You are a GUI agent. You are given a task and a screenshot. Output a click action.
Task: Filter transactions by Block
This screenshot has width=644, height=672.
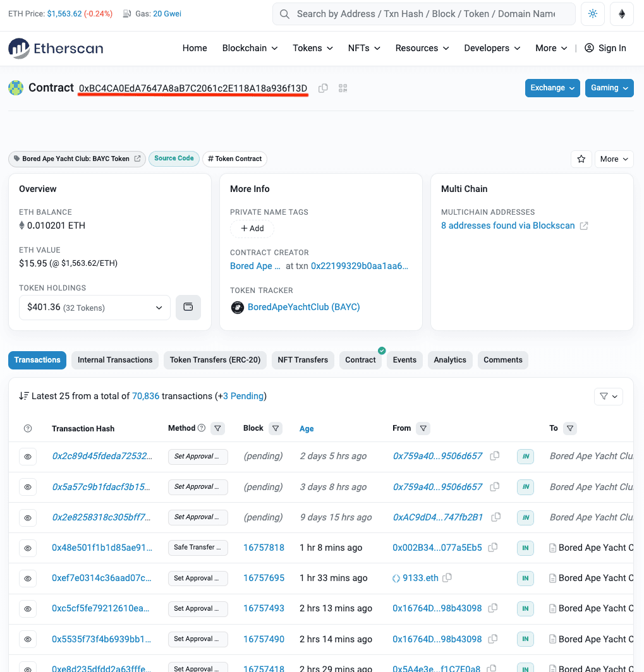[x=276, y=428]
